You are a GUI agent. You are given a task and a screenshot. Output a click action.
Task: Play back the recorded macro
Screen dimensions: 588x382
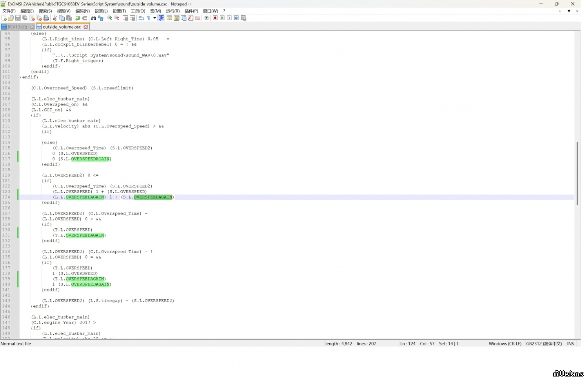(x=229, y=18)
